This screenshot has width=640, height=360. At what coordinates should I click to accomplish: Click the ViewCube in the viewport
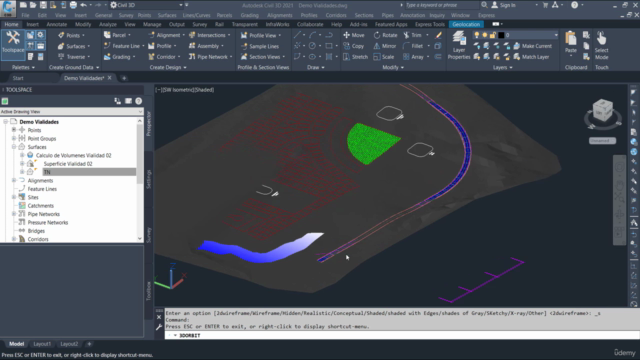[x=602, y=110]
